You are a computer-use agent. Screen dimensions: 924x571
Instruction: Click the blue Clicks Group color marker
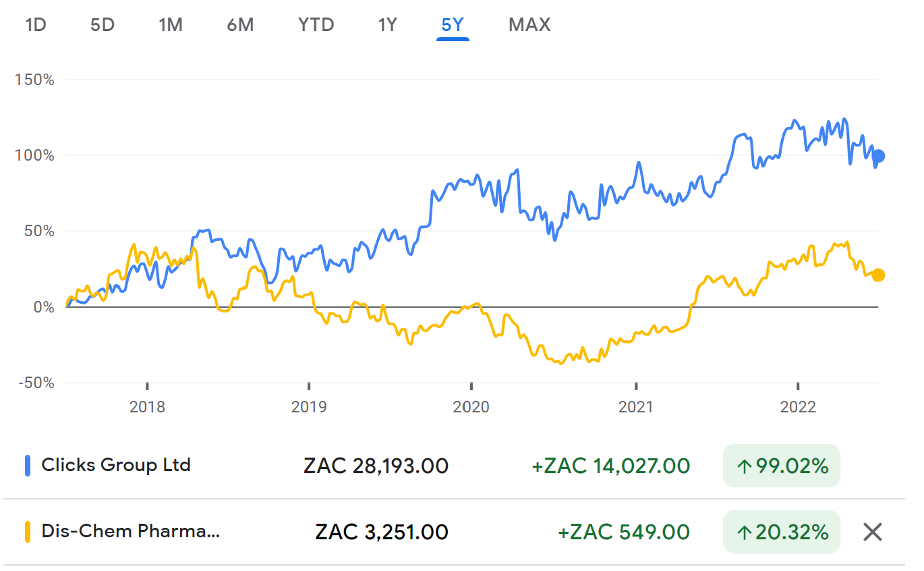coord(28,466)
